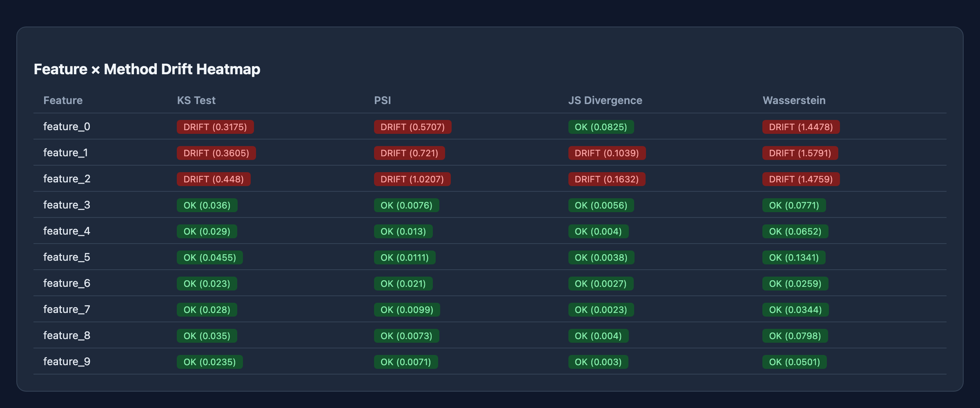Click DRIFT (0.3175) badge for feature_0
The height and width of the screenshot is (408, 980).
(x=215, y=127)
